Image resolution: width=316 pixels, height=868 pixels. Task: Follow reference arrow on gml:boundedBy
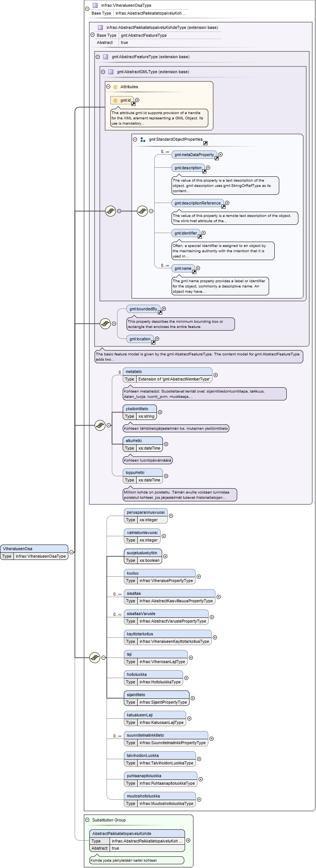(x=160, y=312)
